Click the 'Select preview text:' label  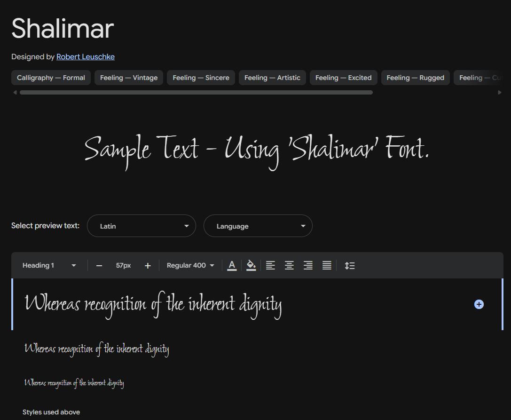(x=45, y=226)
